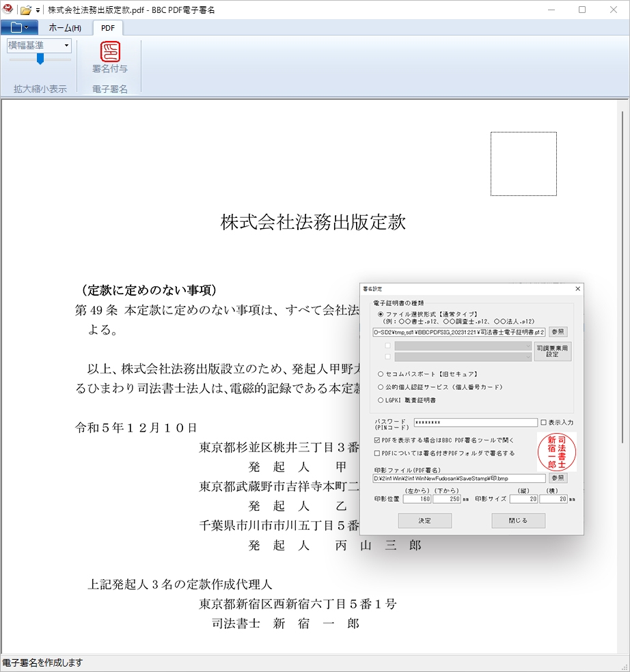Uncheck open with BBC PDF署名ツール option
Viewport: 630px width, 672px height.
click(377, 440)
